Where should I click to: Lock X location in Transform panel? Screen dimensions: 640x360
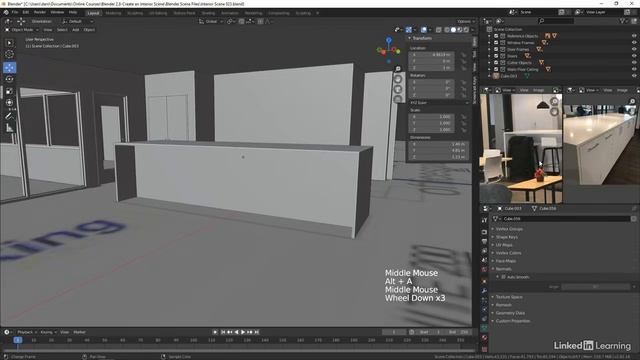point(463,55)
